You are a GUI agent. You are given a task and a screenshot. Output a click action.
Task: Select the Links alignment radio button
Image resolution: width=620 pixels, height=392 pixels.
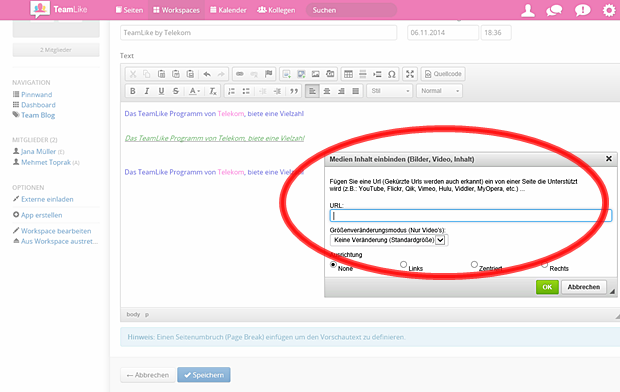point(403,264)
